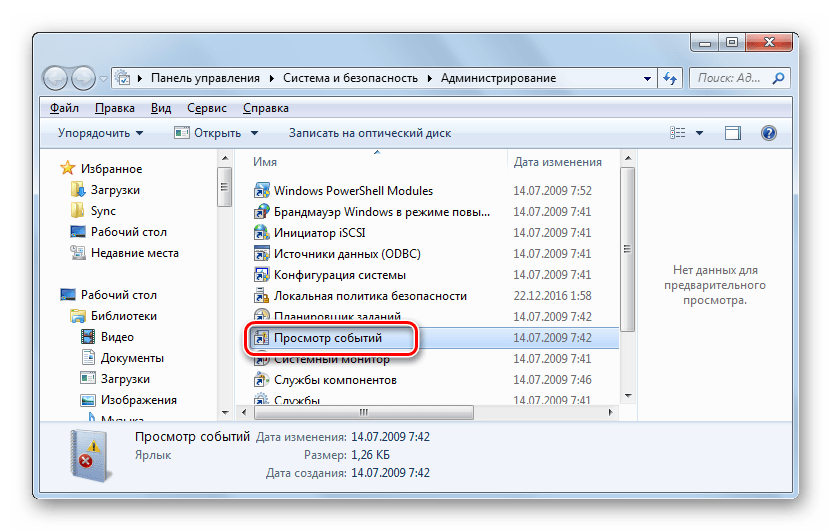Viewport: 832px width, 532px height.
Task: Select 'Система и безопасность' in the breadcrumb
Action: [350, 78]
